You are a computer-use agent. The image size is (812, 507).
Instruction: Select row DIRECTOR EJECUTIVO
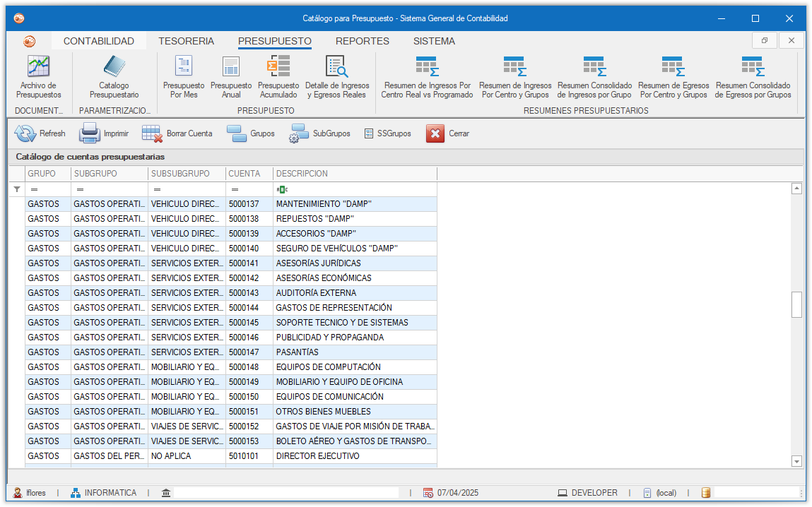coord(231,456)
